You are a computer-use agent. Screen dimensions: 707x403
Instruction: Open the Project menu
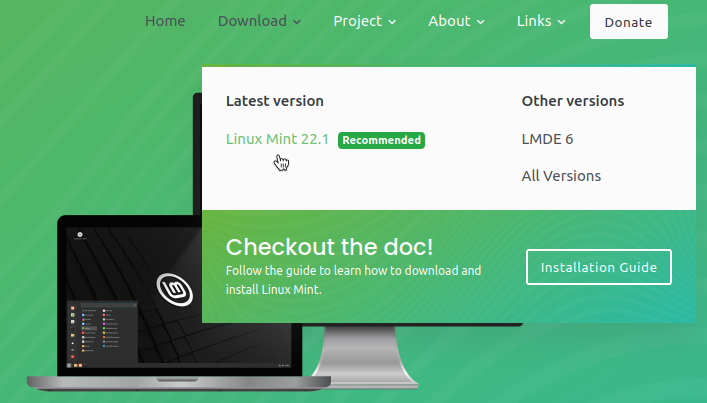tap(364, 21)
